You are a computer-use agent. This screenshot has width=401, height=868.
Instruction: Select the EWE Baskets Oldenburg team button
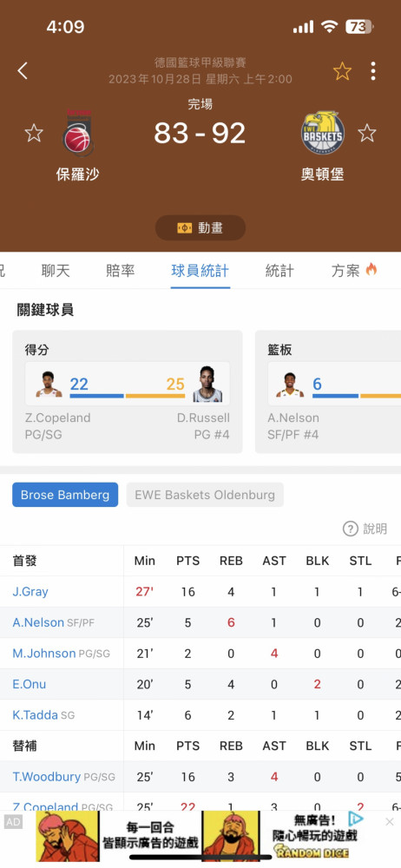coord(205,495)
